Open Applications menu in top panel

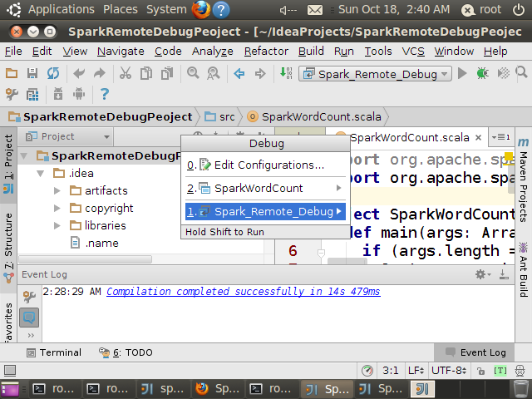click(x=62, y=9)
